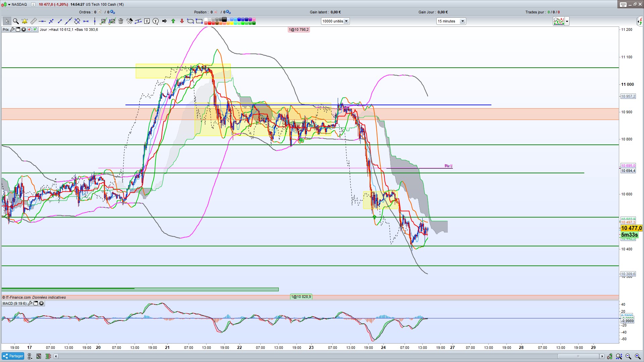Open the Position gear settings

(x=228, y=12)
